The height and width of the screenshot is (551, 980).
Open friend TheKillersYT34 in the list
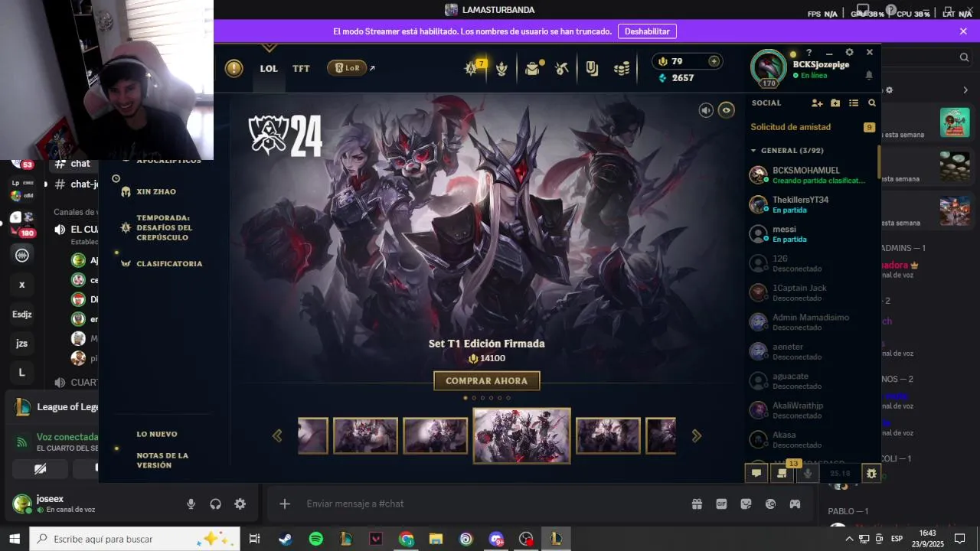(x=812, y=204)
